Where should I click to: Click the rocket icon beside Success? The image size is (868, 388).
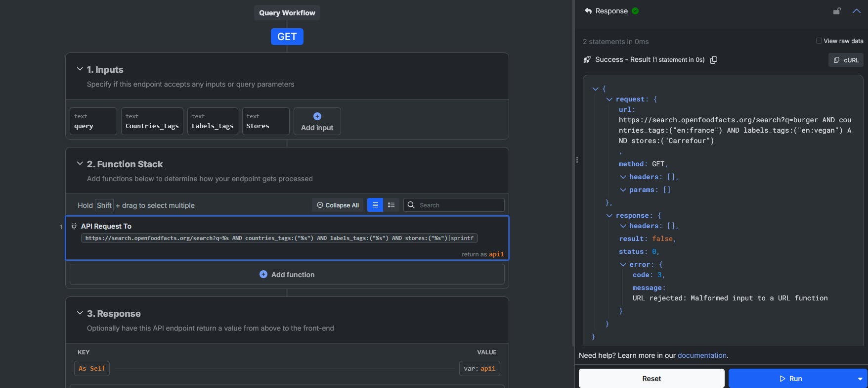click(587, 59)
